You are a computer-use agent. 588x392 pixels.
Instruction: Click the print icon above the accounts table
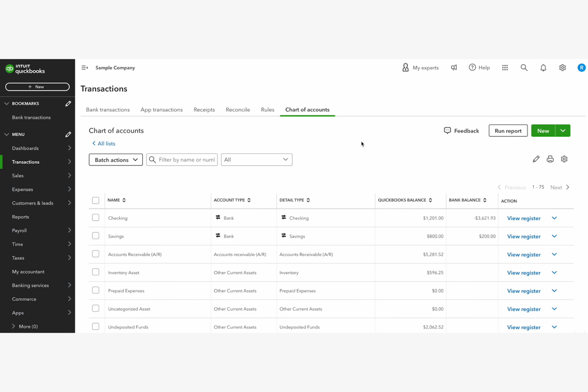point(550,159)
